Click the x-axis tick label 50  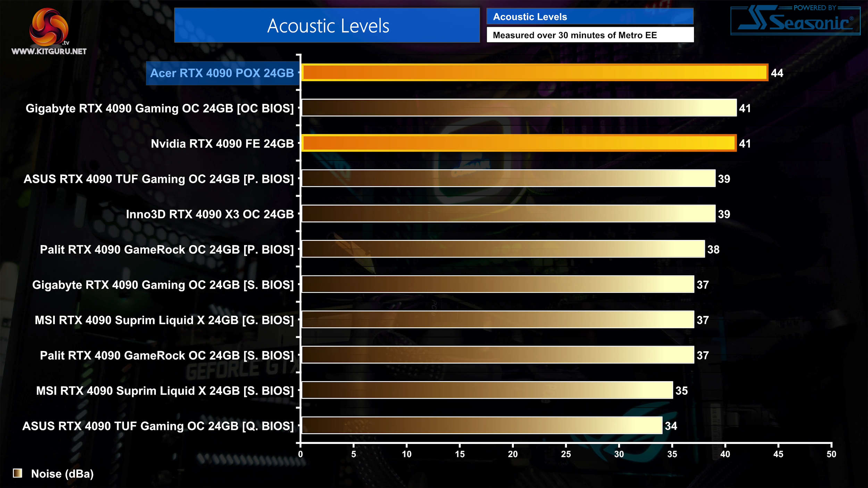point(832,454)
